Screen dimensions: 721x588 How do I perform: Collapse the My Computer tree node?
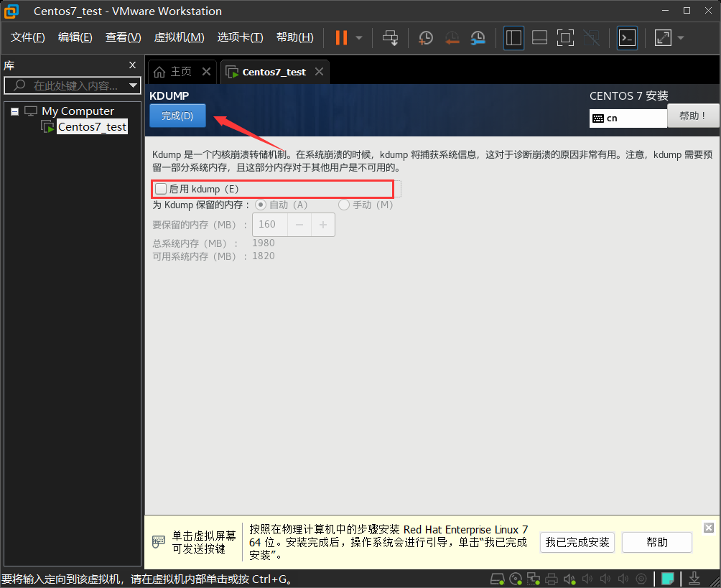(x=14, y=111)
